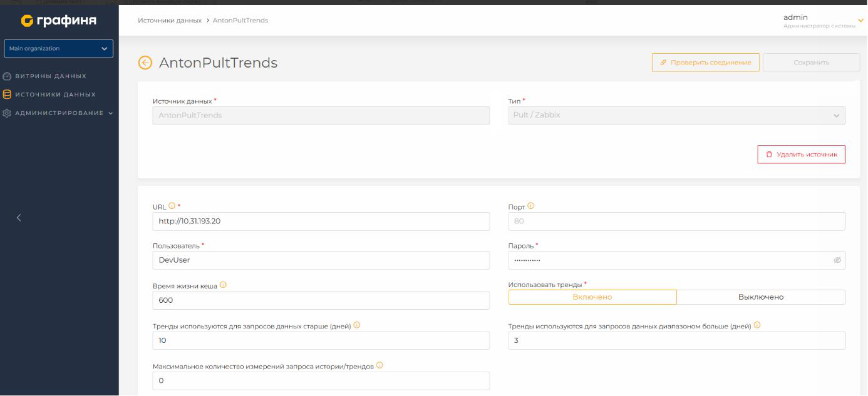Click the Графиня logo

pyautogui.click(x=59, y=21)
